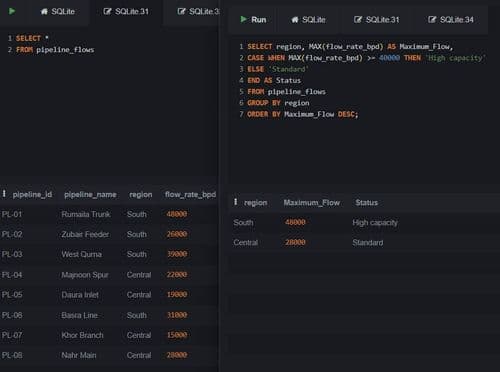Screen dimensions: 500x372
Task: Select the PL-08 cell
Action: [x=12, y=355]
